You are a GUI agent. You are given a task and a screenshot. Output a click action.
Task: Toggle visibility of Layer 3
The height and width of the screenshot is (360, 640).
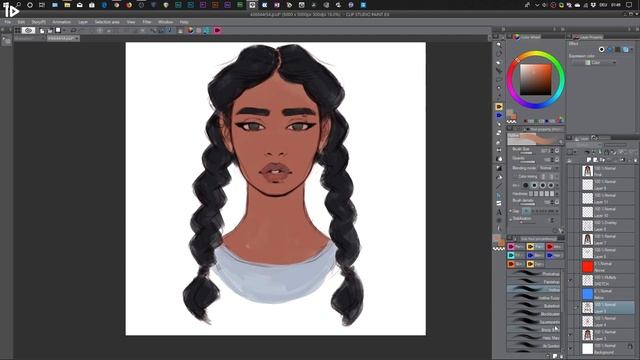571,335
